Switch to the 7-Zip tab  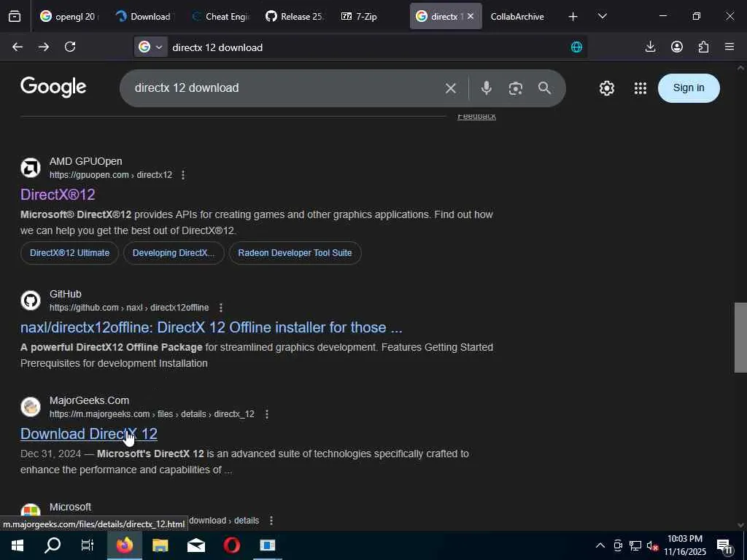[360, 17]
